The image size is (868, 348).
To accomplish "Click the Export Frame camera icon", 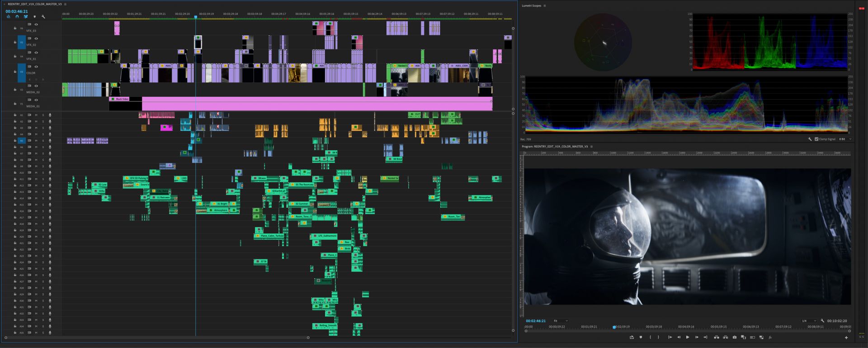I will (x=734, y=337).
